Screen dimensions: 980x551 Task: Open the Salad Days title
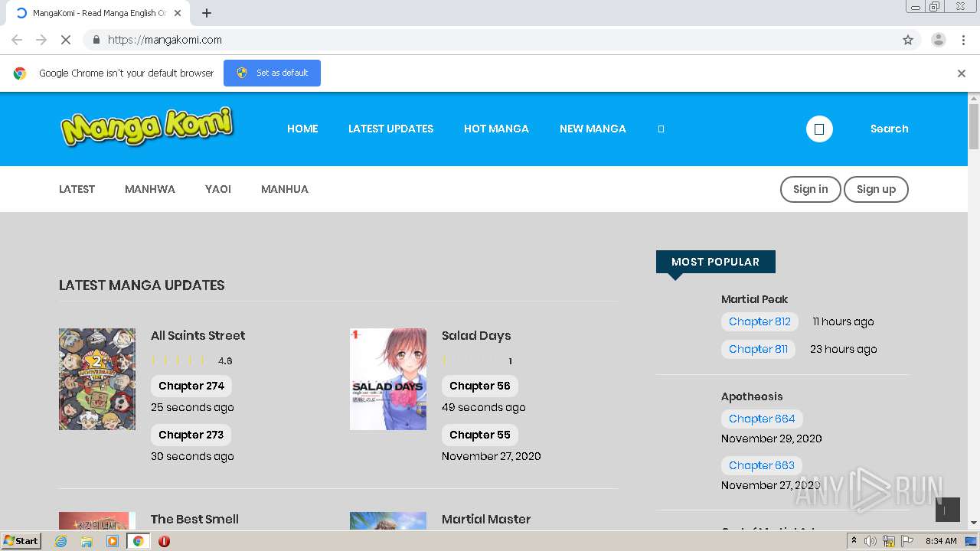[476, 335]
